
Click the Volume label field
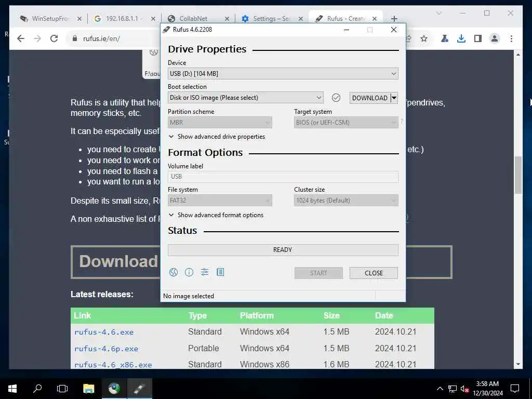pyautogui.click(x=283, y=177)
